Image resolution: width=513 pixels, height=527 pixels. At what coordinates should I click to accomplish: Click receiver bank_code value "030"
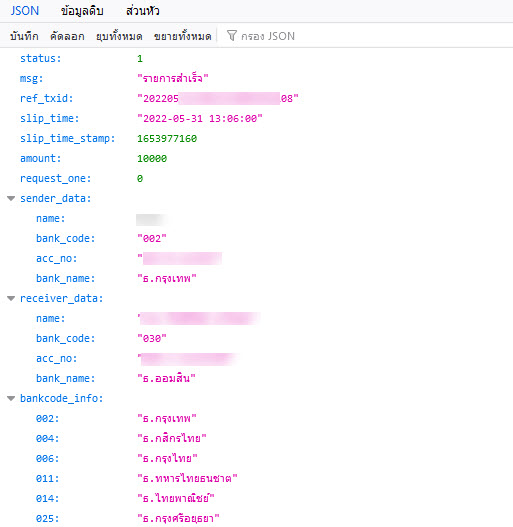pos(152,338)
